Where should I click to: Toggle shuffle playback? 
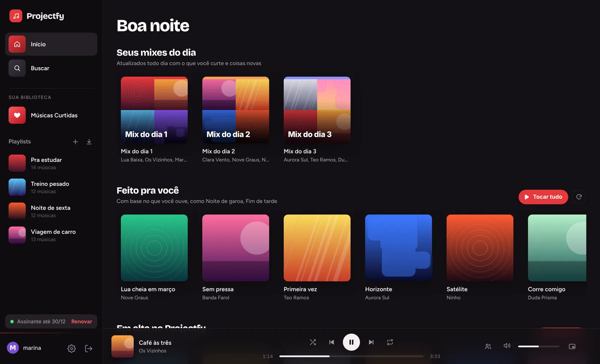tap(313, 342)
